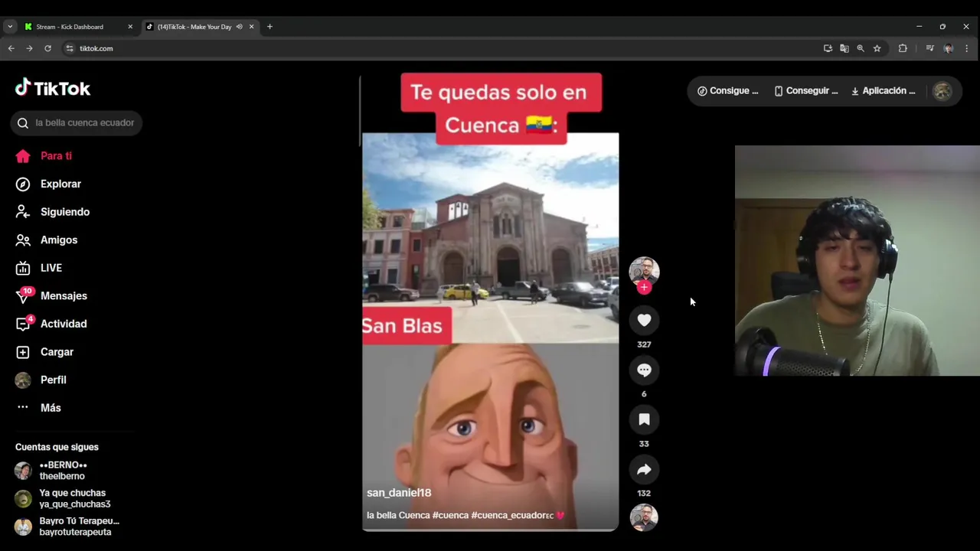Open Perfil page
Viewport: 980px width, 551px height.
point(53,380)
